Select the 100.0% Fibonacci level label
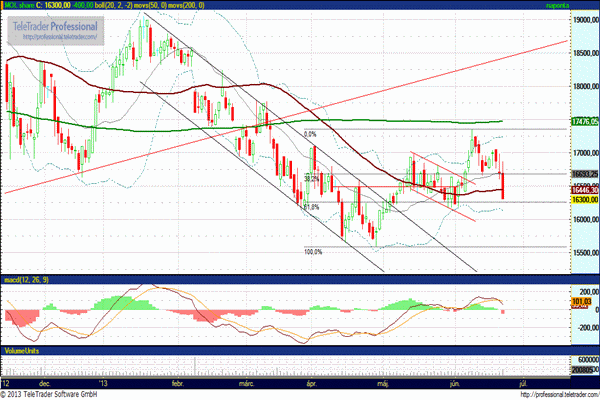 click(312, 252)
